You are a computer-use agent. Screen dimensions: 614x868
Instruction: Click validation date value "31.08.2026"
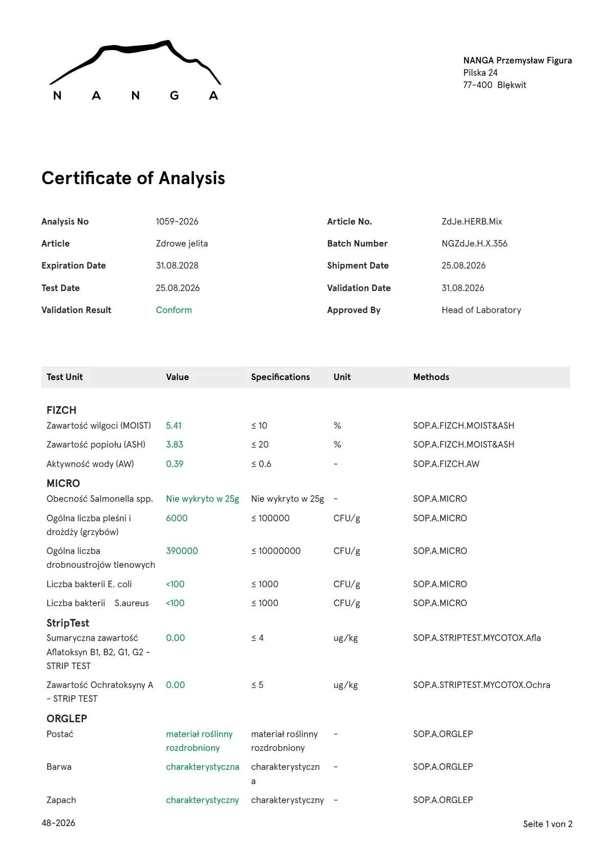(463, 288)
